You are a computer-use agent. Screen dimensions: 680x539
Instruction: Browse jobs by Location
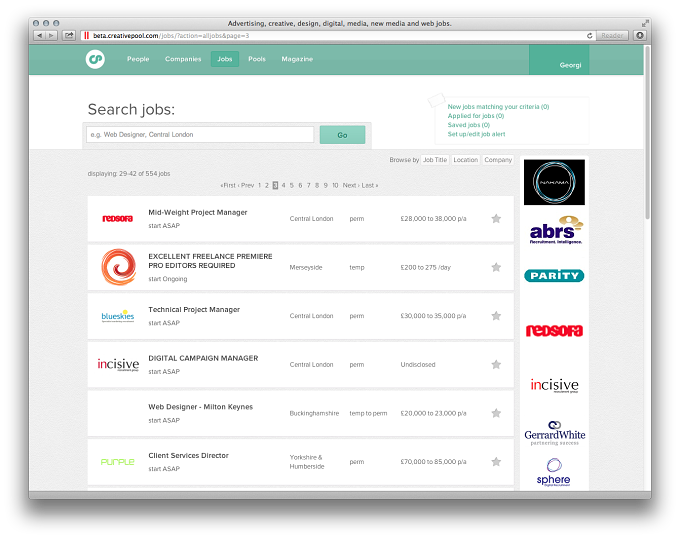(x=465, y=160)
